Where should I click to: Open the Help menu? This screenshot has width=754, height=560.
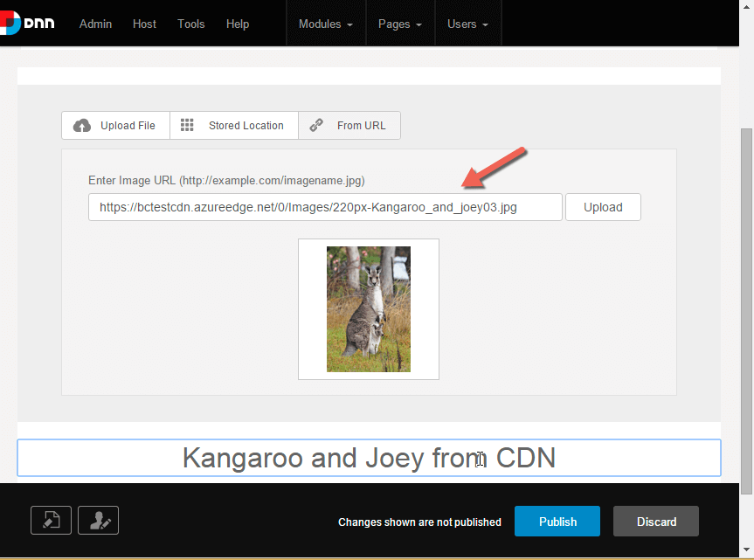tap(237, 24)
